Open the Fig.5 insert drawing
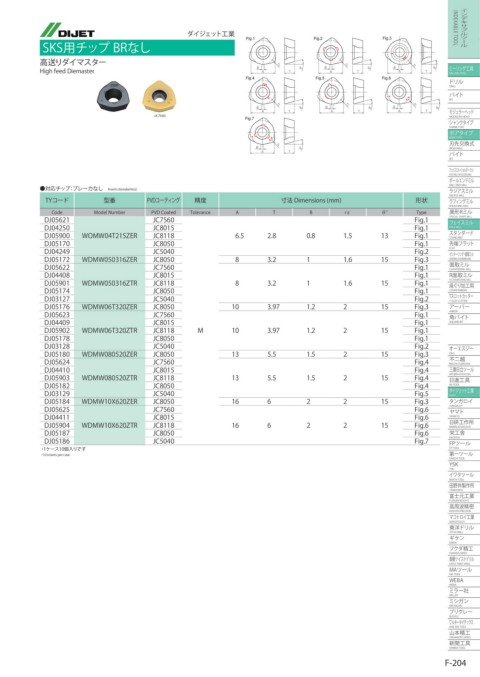Screen dimensions: 480x677 pos(344,95)
